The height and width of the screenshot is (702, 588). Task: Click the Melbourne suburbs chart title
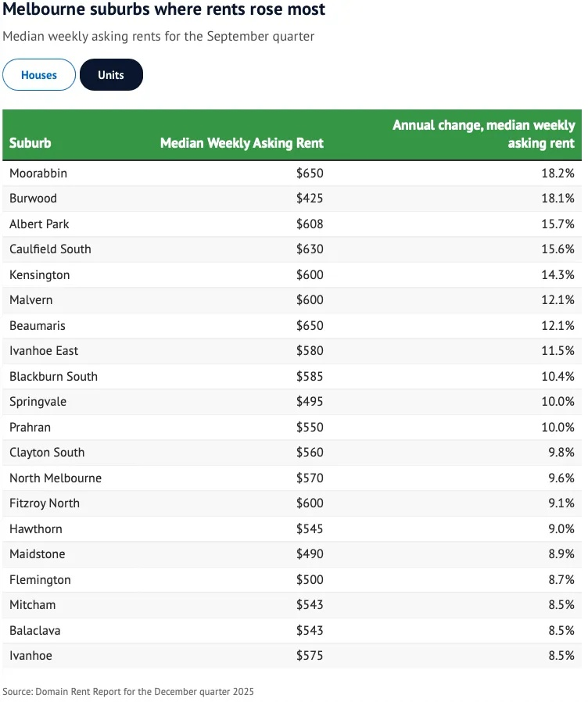point(164,10)
